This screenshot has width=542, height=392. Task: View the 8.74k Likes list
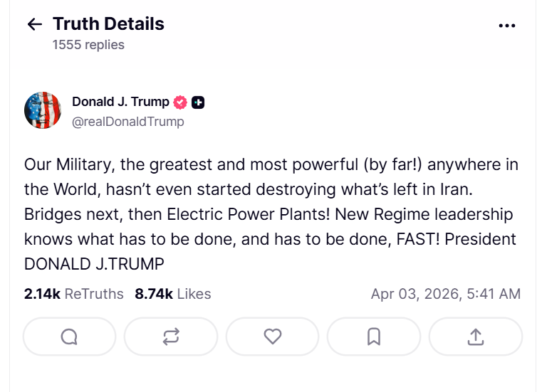[x=173, y=294]
